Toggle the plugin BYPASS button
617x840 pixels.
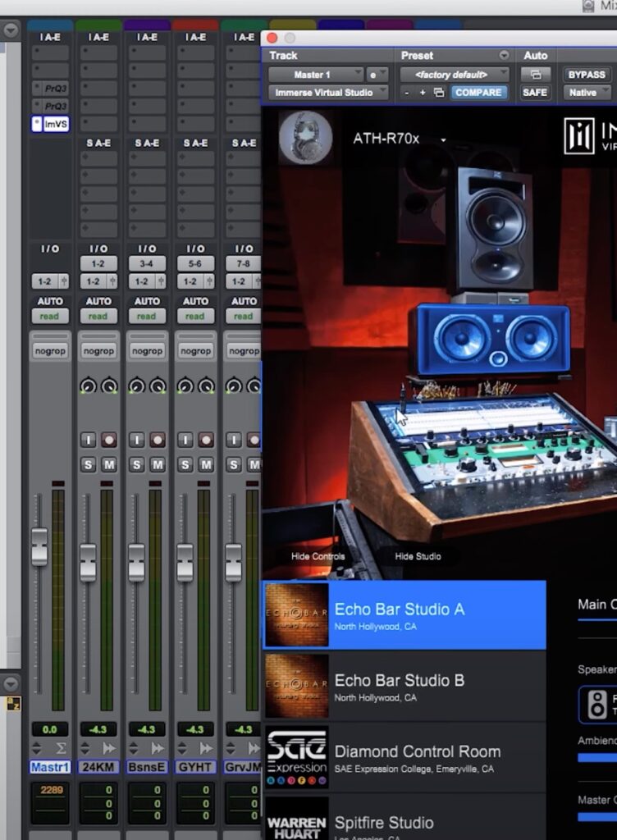pyautogui.click(x=587, y=75)
